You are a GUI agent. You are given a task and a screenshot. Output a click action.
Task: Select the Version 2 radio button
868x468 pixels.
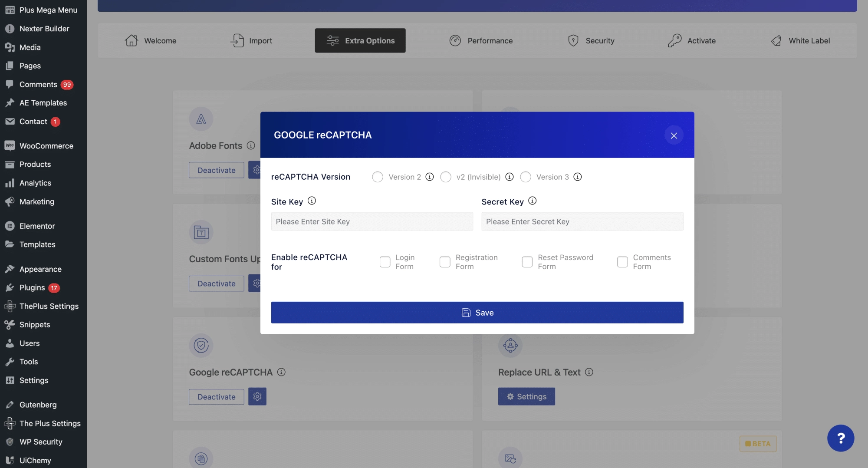pyautogui.click(x=378, y=177)
